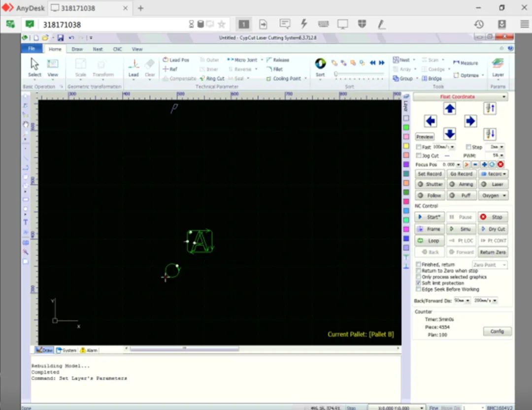Click the Micro Joint tool

(x=242, y=60)
